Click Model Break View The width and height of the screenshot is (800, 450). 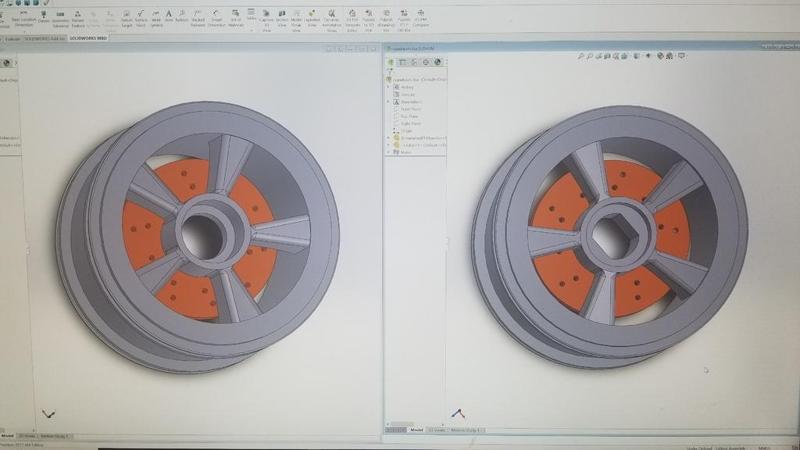click(x=296, y=21)
